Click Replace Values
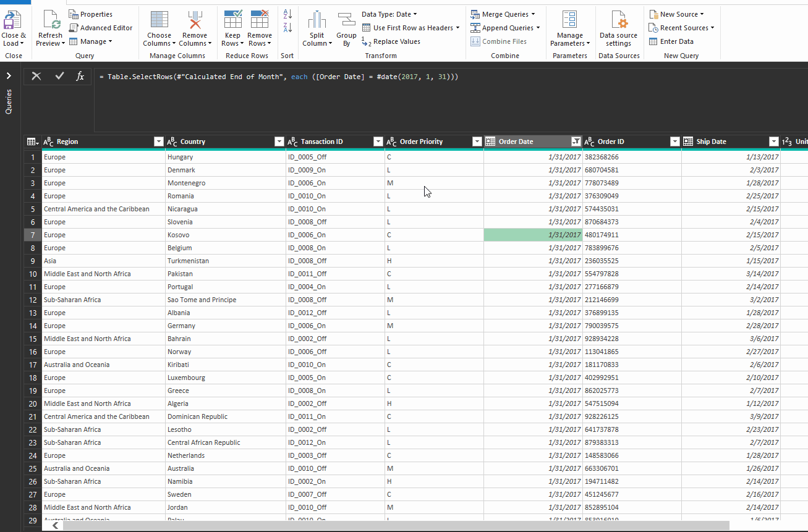 (391, 41)
